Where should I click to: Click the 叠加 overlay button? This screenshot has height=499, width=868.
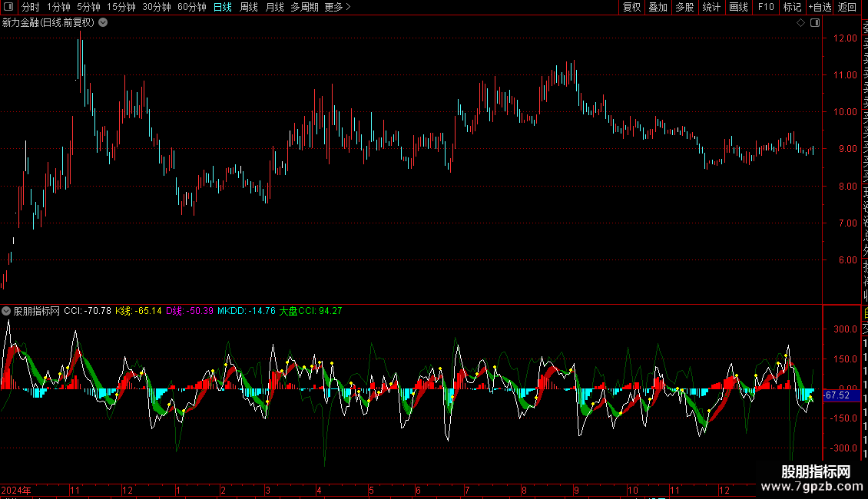point(658,7)
